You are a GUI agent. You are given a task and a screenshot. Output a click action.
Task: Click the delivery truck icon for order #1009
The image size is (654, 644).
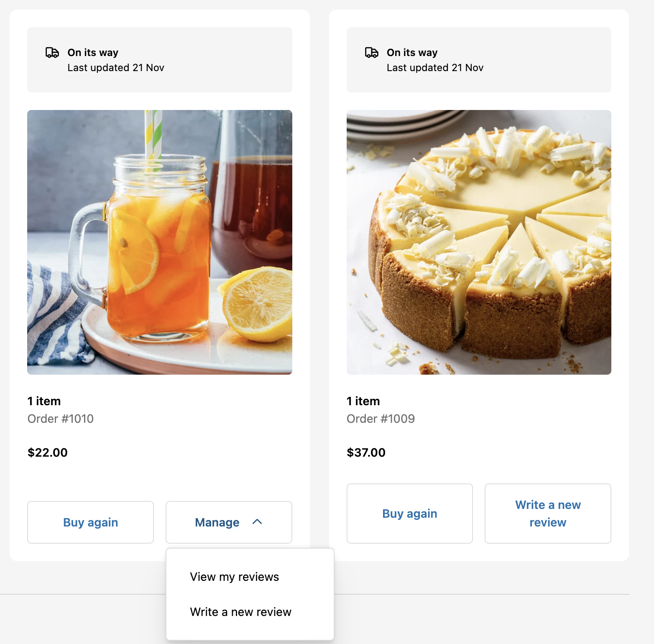pos(371,53)
